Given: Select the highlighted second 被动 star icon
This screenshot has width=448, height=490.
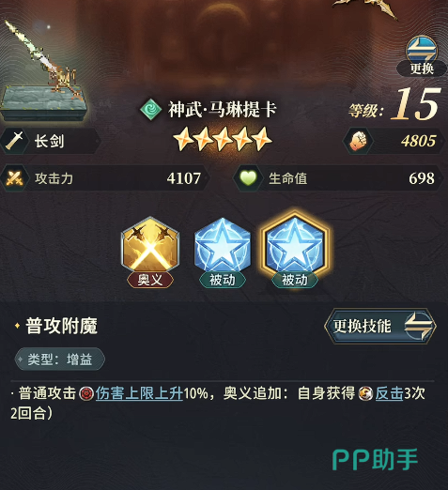Looking at the screenshot, I should (294, 246).
